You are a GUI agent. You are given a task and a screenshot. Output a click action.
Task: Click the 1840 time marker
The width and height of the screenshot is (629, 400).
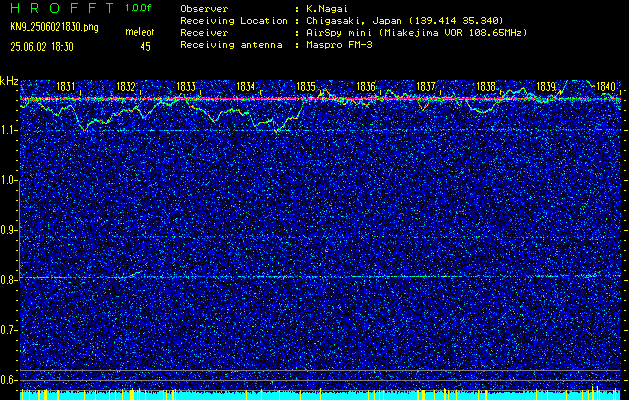click(606, 86)
